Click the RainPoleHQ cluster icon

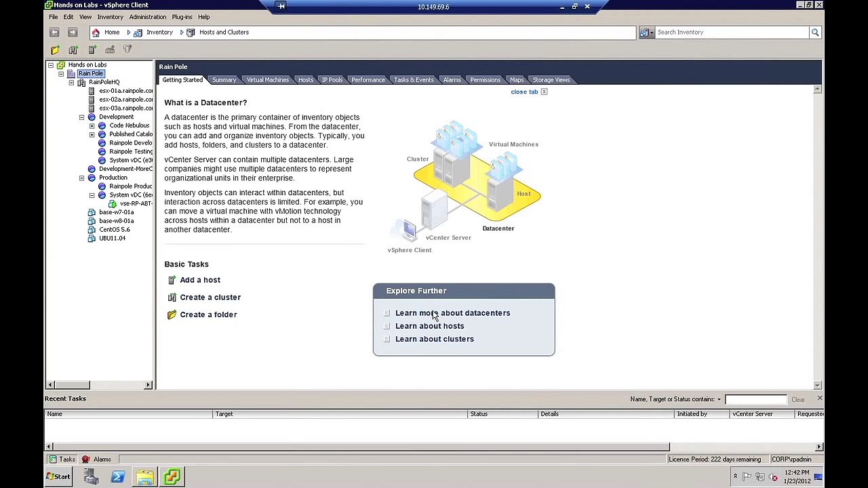(81, 82)
